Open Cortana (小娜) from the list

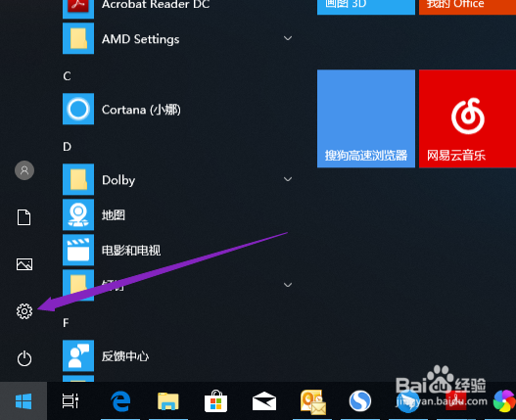click(141, 110)
